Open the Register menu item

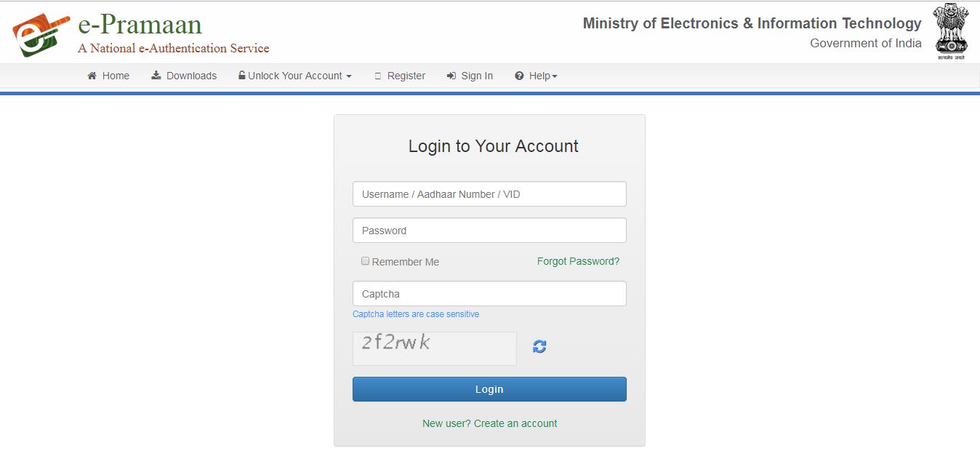pos(406,76)
